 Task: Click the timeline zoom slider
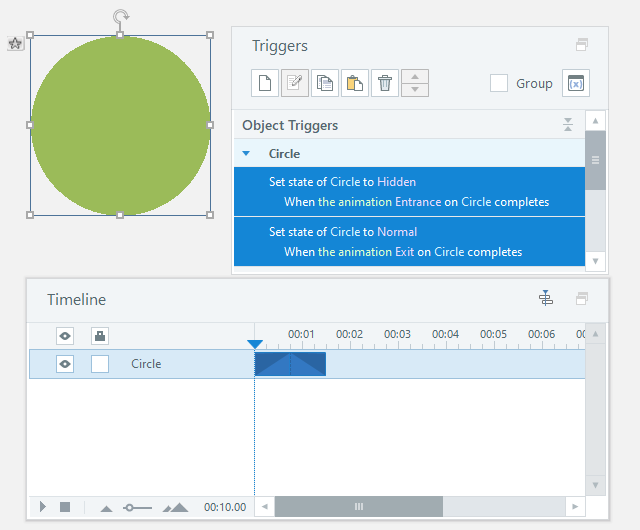pos(138,508)
